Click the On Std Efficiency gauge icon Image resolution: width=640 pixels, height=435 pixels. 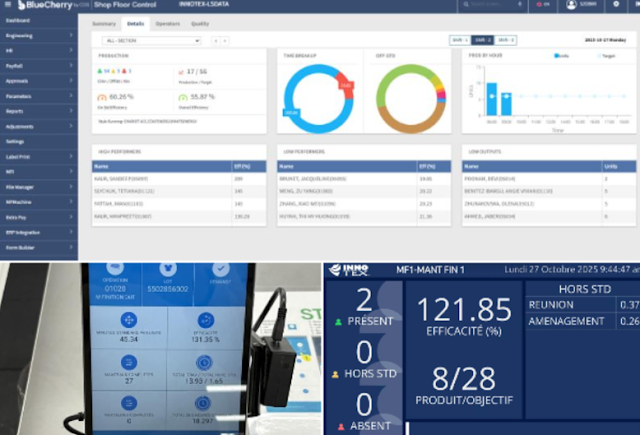[102, 98]
